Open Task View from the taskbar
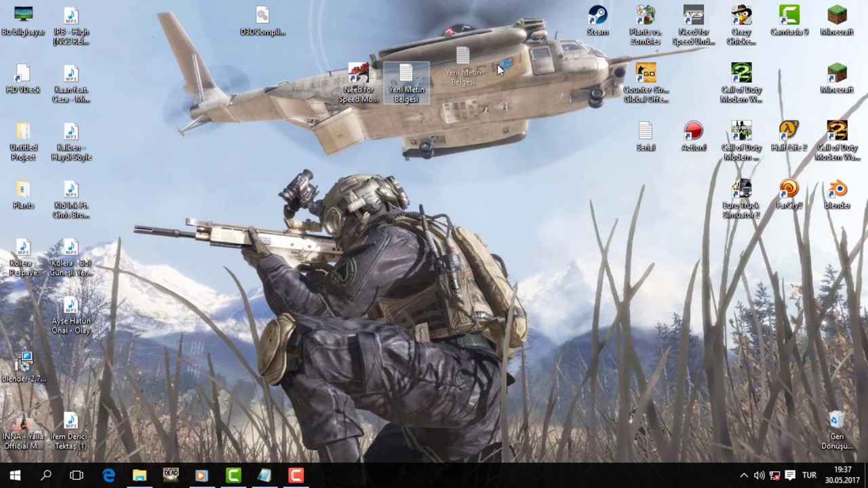The image size is (868, 488). point(77,475)
